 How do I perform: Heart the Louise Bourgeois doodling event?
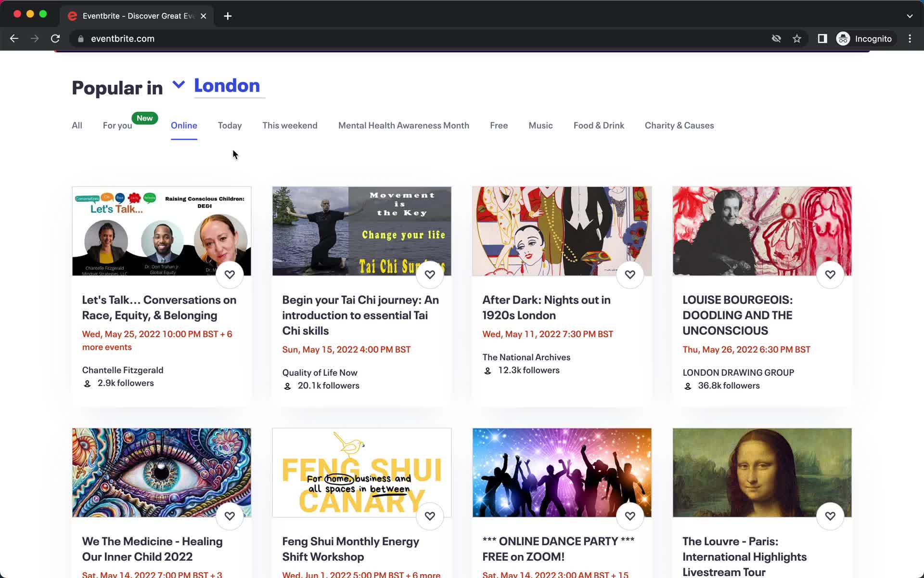pos(830,275)
